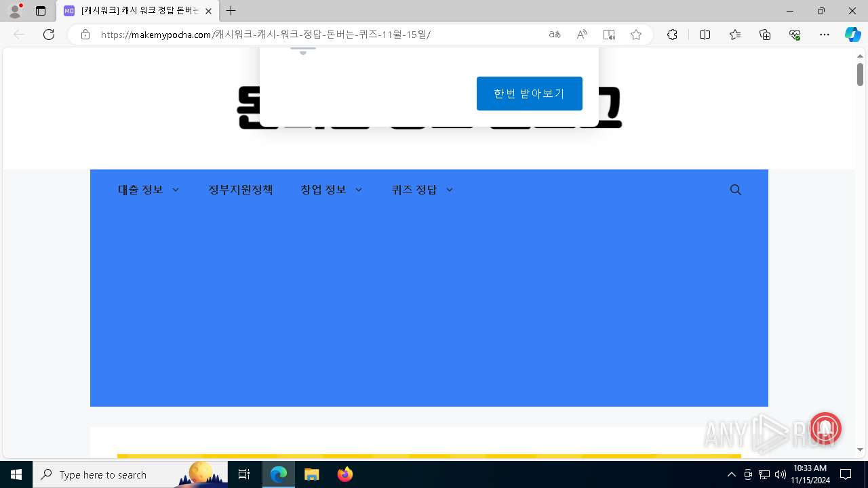Viewport: 868px width, 488px height.
Task: Select Microsoft Edge on the taskbar
Action: (x=279, y=474)
